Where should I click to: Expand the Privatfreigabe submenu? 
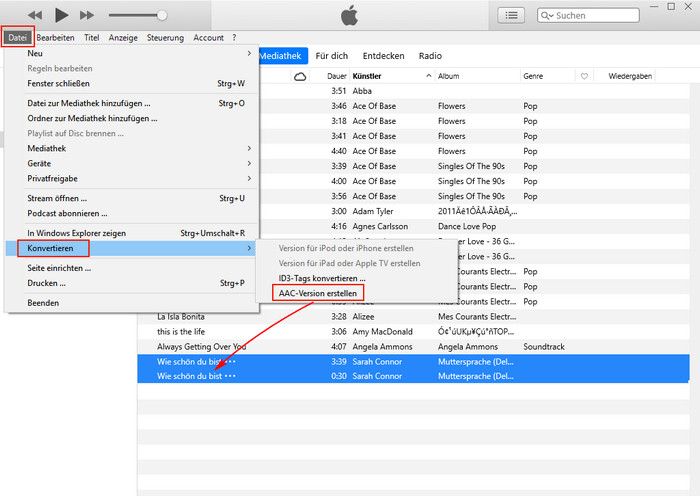pyautogui.click(x=132, y=179)
